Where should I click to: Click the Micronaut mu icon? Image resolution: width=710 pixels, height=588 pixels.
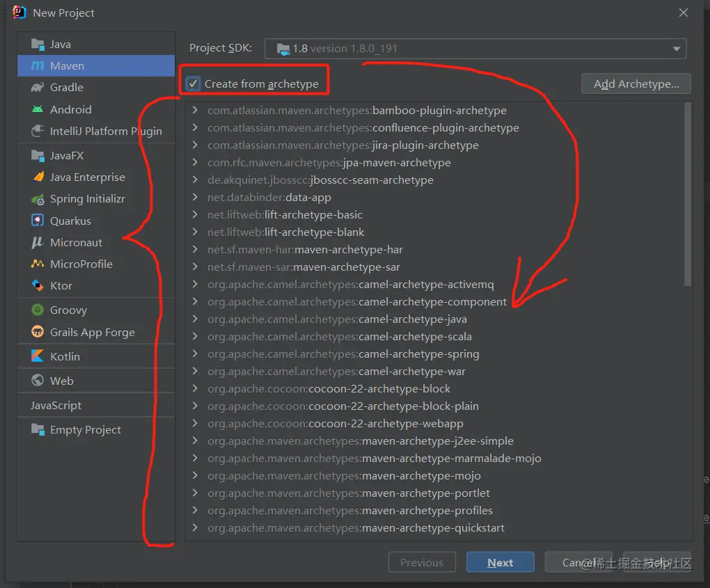pyautogui.click(x=38, y=243)
